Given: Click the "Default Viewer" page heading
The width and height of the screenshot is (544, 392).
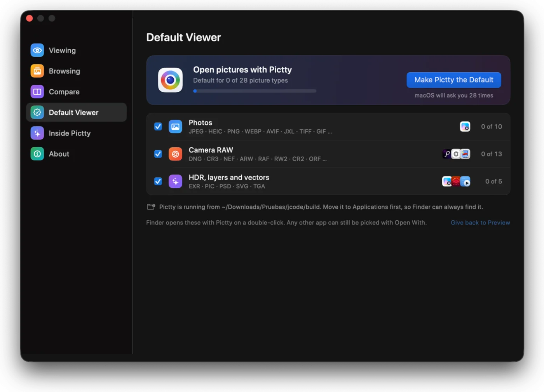Looking at the screenshot, I should tap(183, 38).
